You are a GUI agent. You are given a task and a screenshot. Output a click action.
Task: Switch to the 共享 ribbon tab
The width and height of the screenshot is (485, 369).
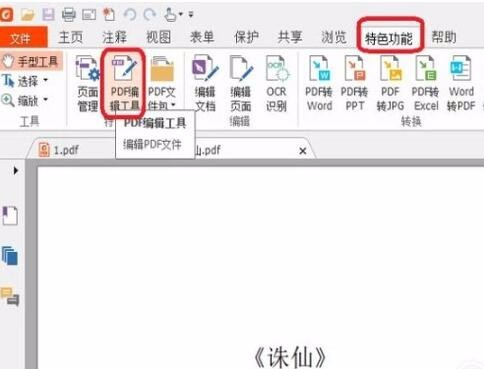tap(290, 37)
